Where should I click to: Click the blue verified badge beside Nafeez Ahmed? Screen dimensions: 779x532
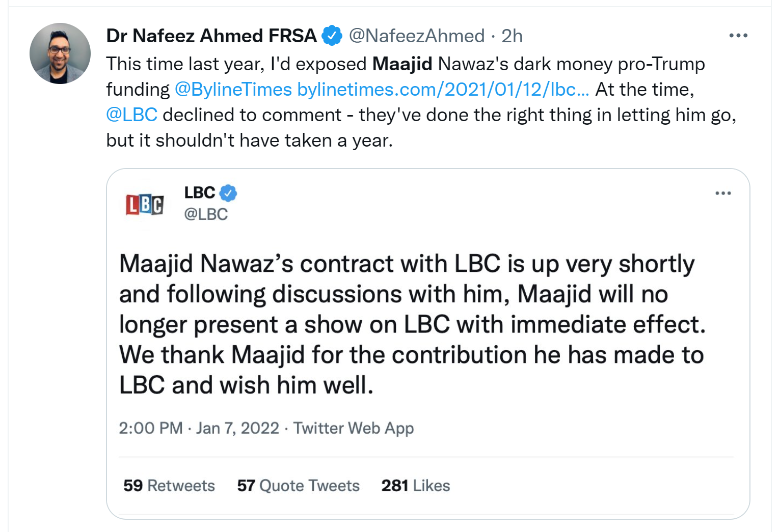(332, 36)
